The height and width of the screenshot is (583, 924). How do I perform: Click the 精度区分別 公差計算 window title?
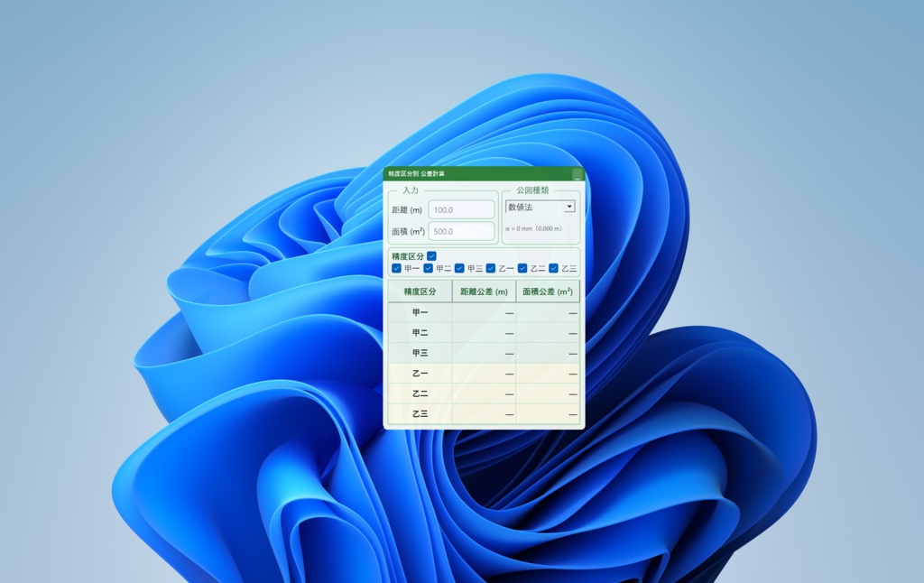point(417,174)
